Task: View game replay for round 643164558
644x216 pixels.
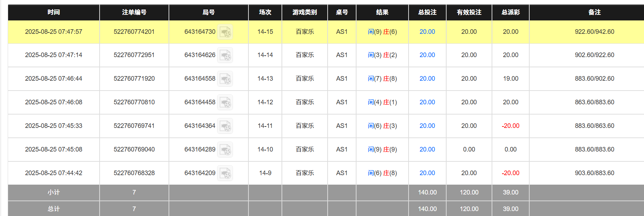Action: (227, 79)
